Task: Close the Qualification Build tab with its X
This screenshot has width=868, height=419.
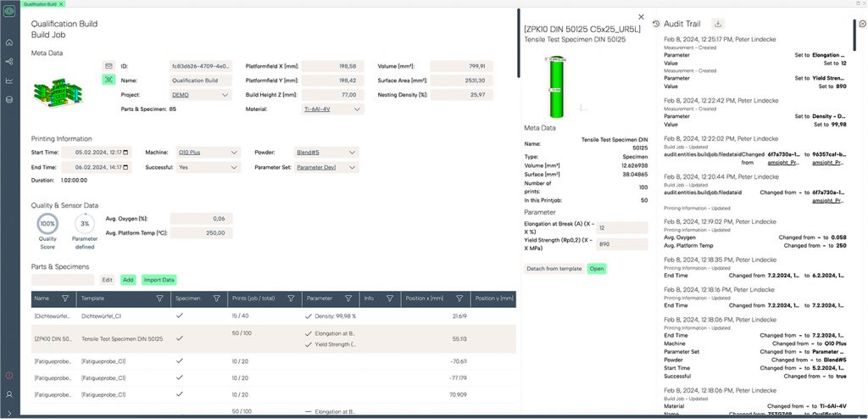Action: [61, 3]
